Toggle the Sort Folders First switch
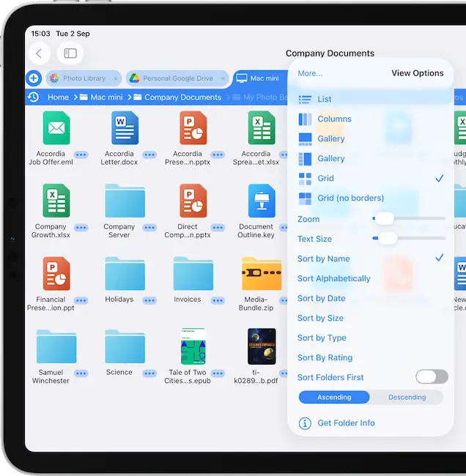Viewport: 466px width, 476px height. click(x=431, y=377)
